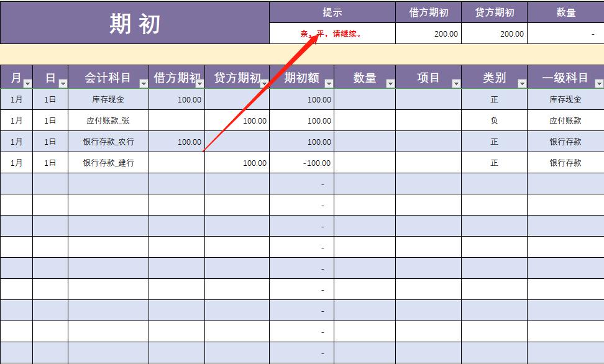Screen dimensions: 604x364
Task: Open the 贷方期初 column filter dropdown
Action: 263,83
